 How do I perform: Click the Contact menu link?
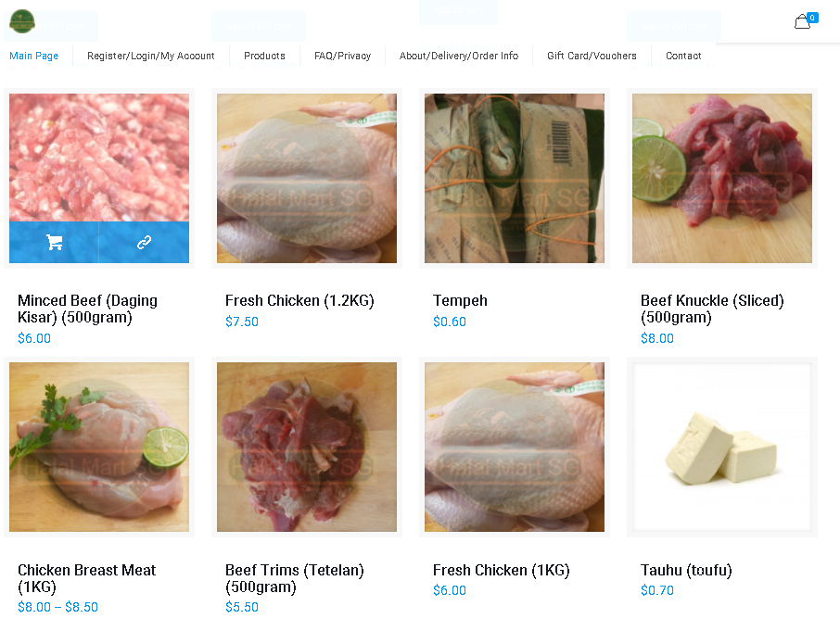point(683,56)
